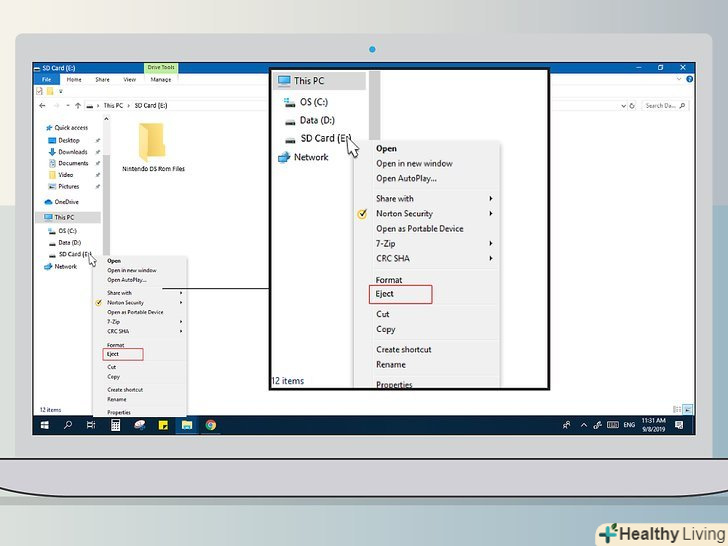
Task: Switch to the Share ribbon tab
Action: [x=102, y=79]
